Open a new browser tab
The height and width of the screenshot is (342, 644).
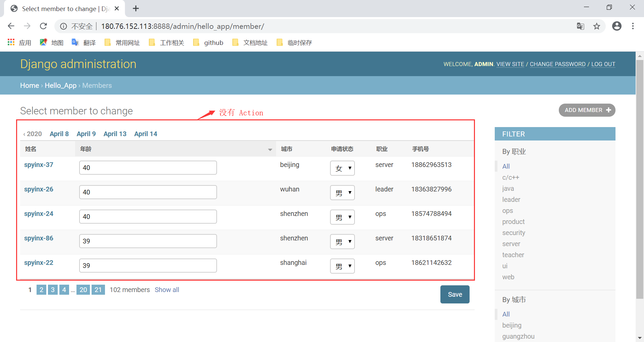click(136, 8)
